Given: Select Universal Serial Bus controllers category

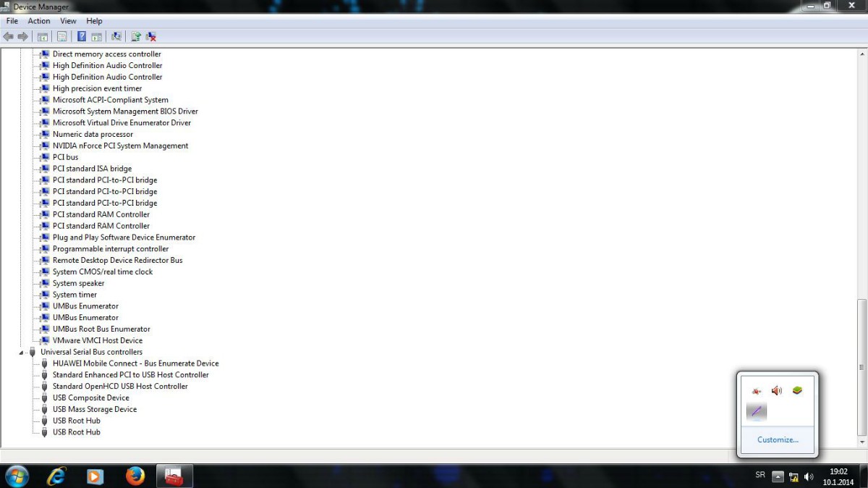Looking at the screenshot, I should point(91,352).
